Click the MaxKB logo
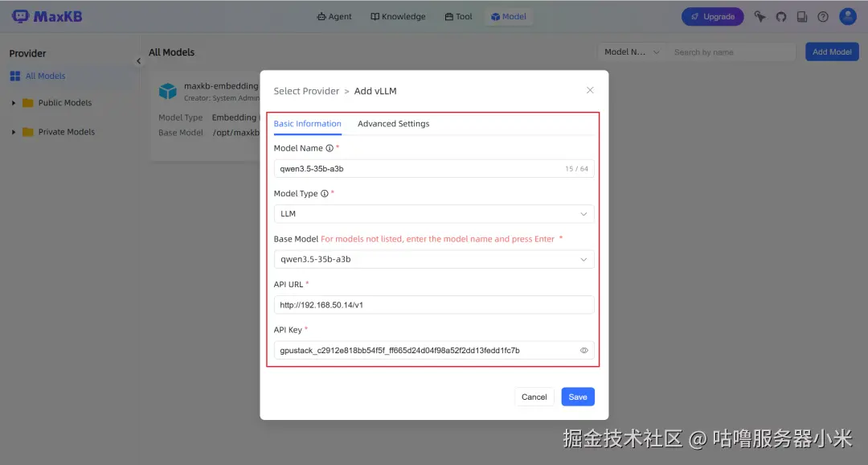 pos(47,17)
